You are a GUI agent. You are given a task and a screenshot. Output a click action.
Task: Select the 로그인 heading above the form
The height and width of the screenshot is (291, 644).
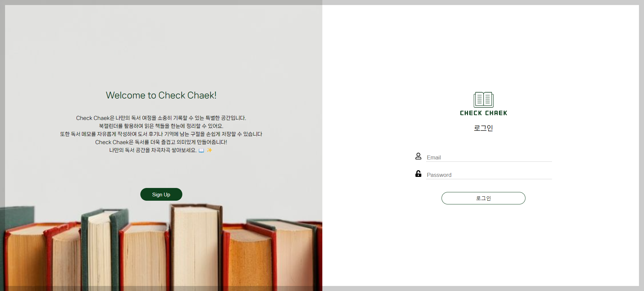tap(484, 128)
